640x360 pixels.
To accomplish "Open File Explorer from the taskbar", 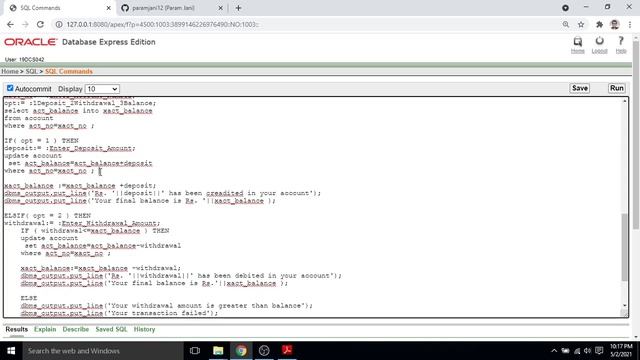I will (218, 351).
